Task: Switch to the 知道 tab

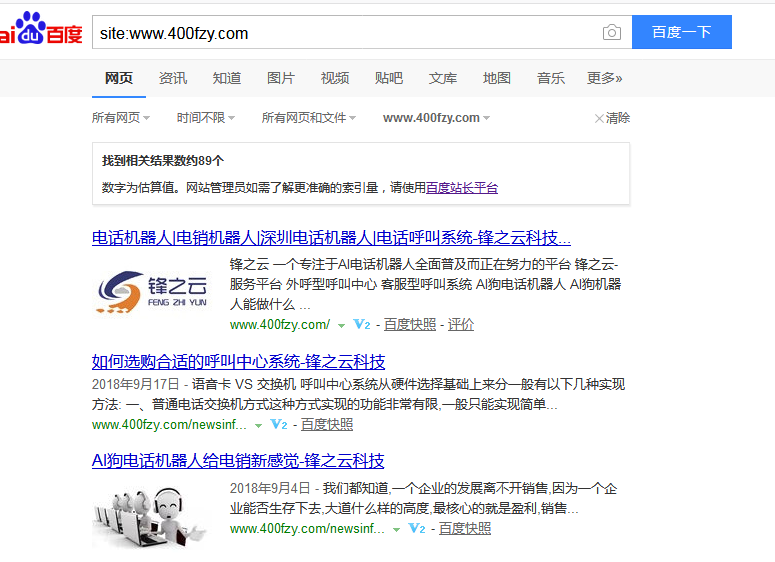Action: tap(227, 78)
